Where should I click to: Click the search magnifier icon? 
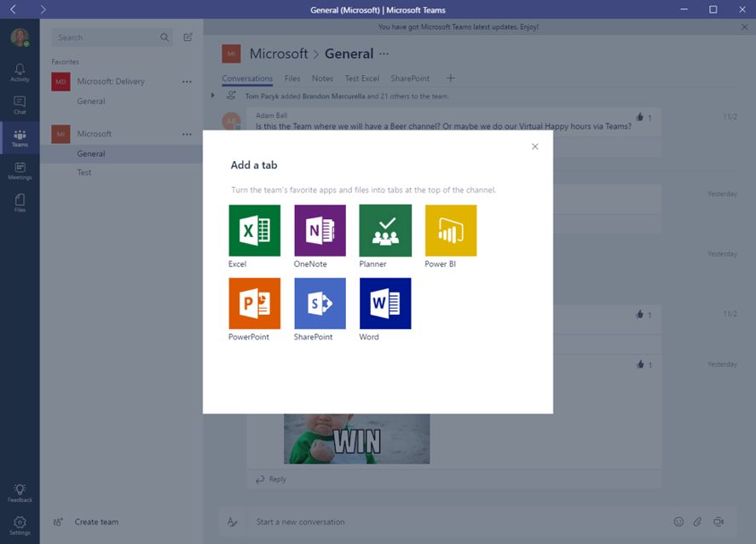(164, 38)
